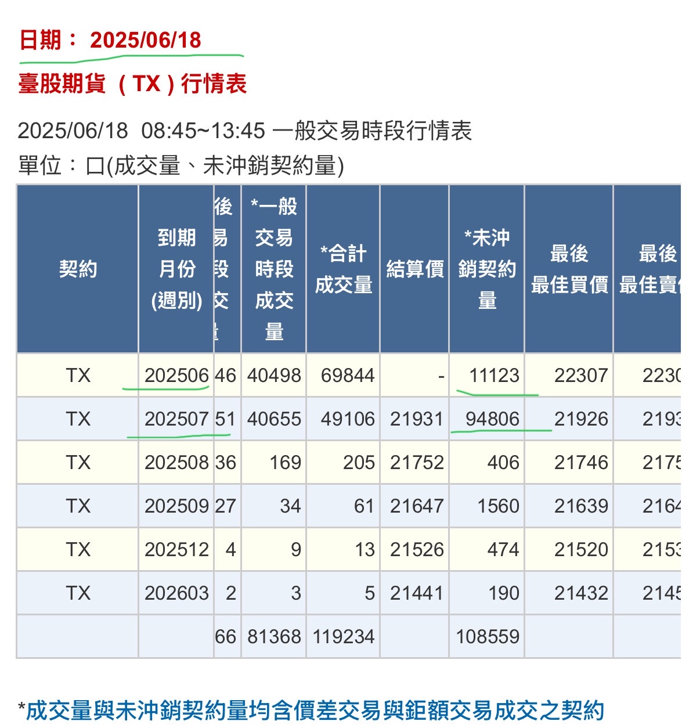
Task: Click the 81368 regular session total cell
Action: [x=273, y=637]
